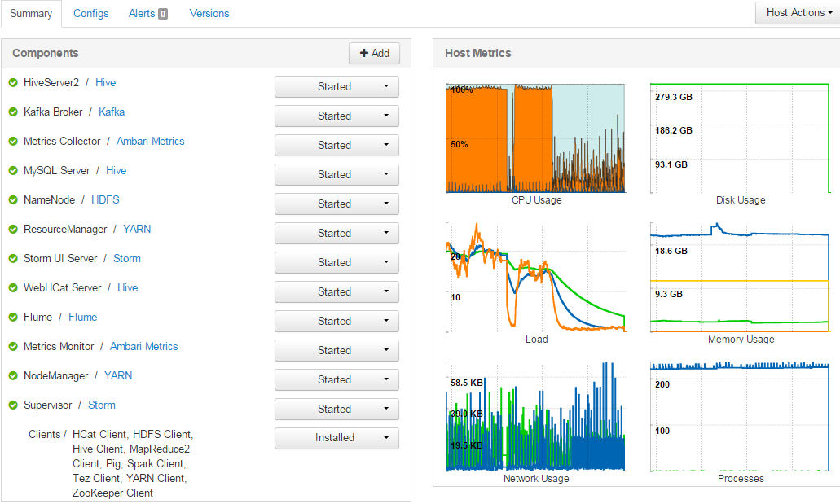
Task: Open the Versions tab
Action: point(210,13)
